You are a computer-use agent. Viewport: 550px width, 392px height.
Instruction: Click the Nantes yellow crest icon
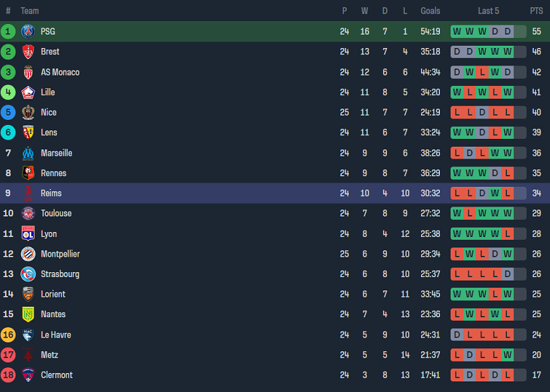28,314
